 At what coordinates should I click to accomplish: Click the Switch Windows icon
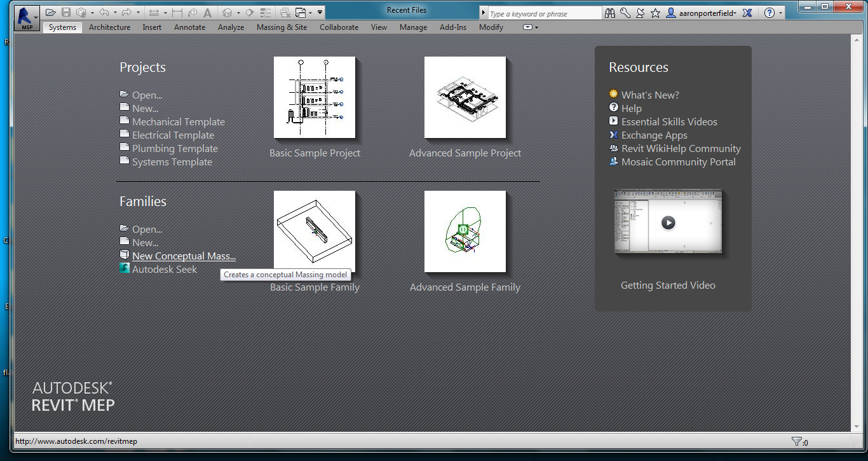[301, 13]
